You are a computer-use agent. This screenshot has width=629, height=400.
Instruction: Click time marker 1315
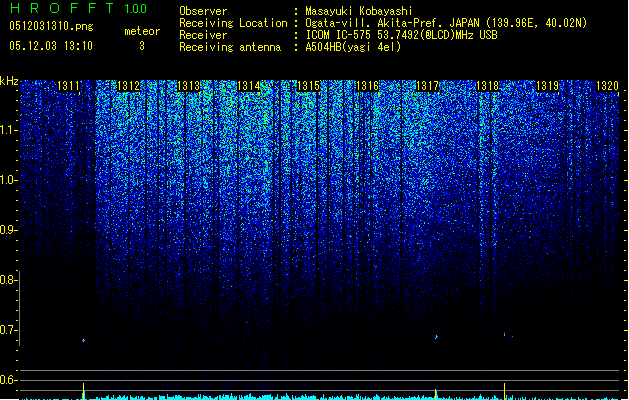[308, 86]
